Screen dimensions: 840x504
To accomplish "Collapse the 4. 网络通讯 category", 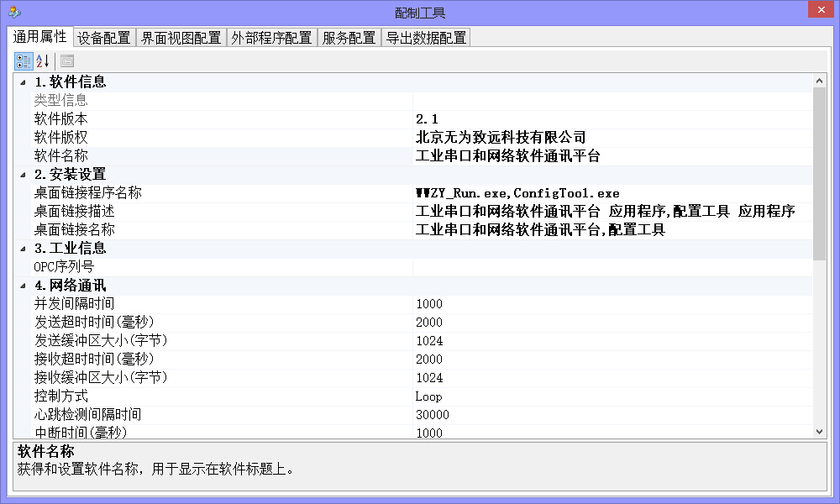I will coord(23,286).
